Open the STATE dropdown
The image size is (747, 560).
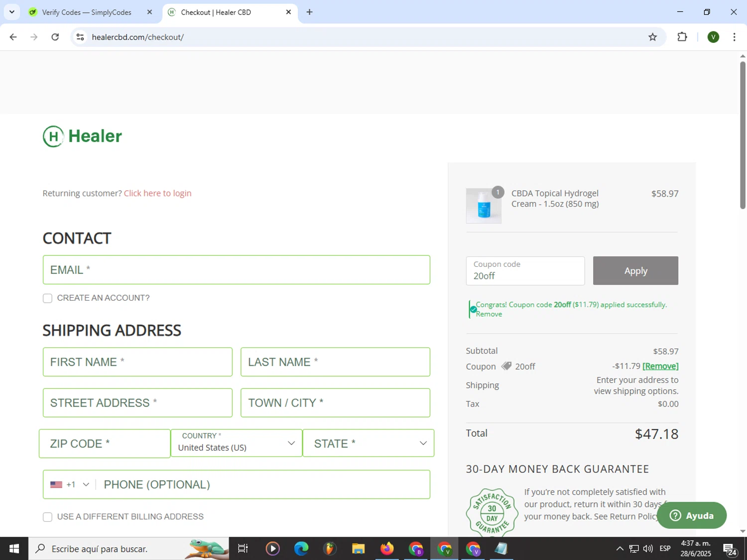pyautogui.click(x=369, y=443)
